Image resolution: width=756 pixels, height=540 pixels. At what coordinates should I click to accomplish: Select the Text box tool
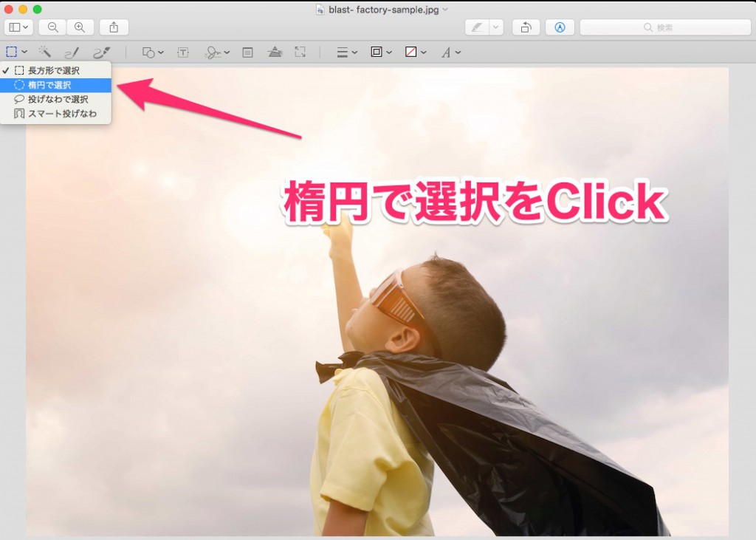(183, 52)
